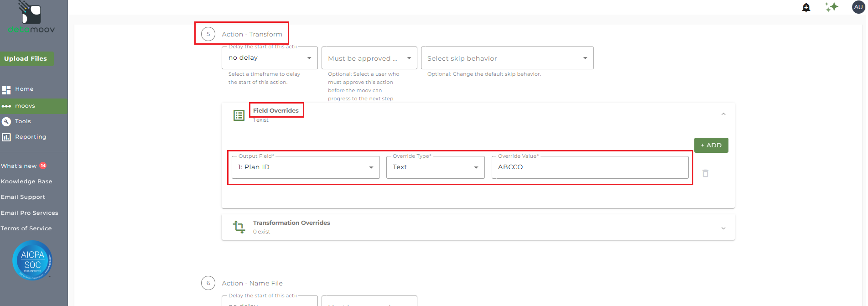This screenshot has width=868, height=306.
Task: Delete the Plan ID field override
Action: 705,173
